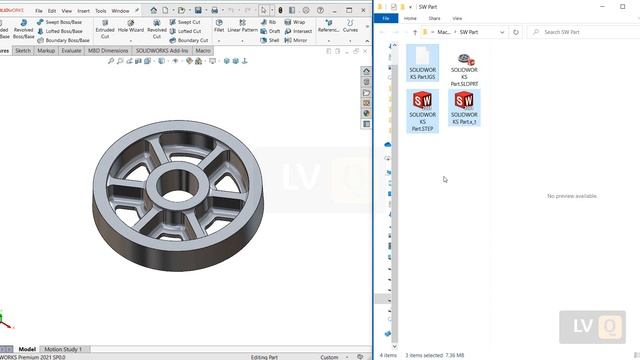Open the Save options dropdown arrow
This screenshot has height=360, width=640.
[206, 10]
